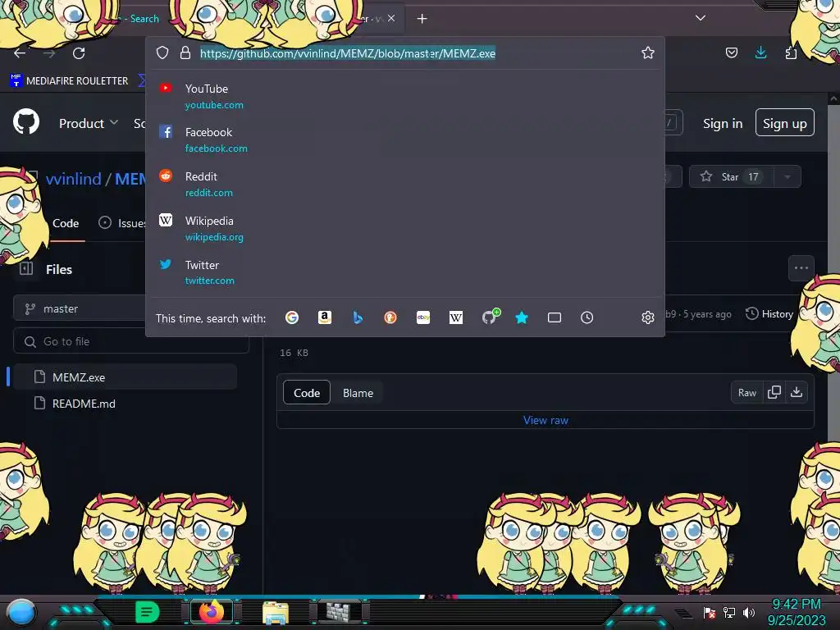This screenshot has width=840, height=630.
Task: Click the taskbar clock showing 9:42 PM
Action: coord(796,612)
